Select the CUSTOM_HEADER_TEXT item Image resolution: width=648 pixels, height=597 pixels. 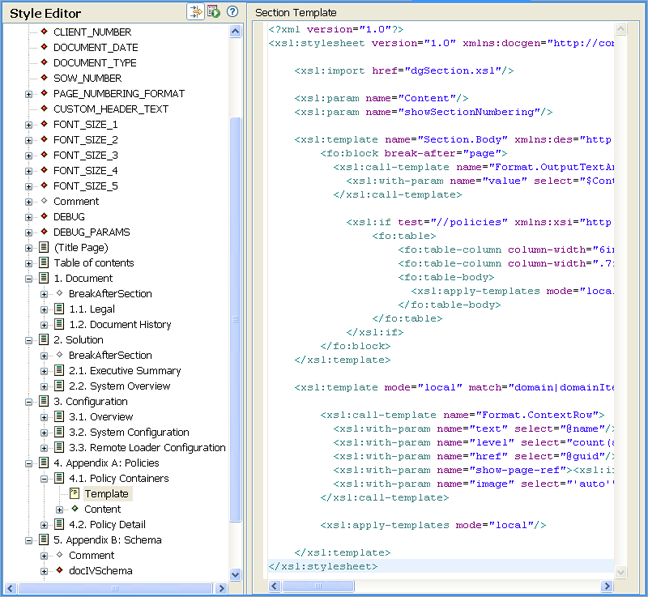tap(111, 109)
